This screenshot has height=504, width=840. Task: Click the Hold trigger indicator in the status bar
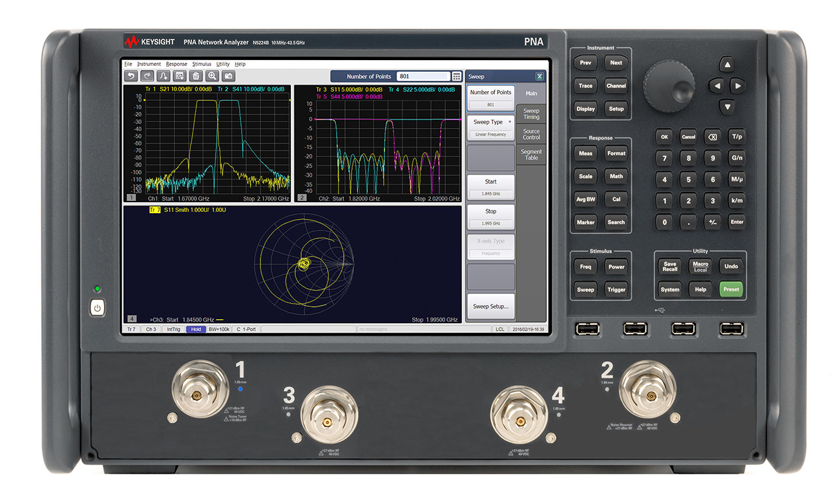click(x=196, y=329)
